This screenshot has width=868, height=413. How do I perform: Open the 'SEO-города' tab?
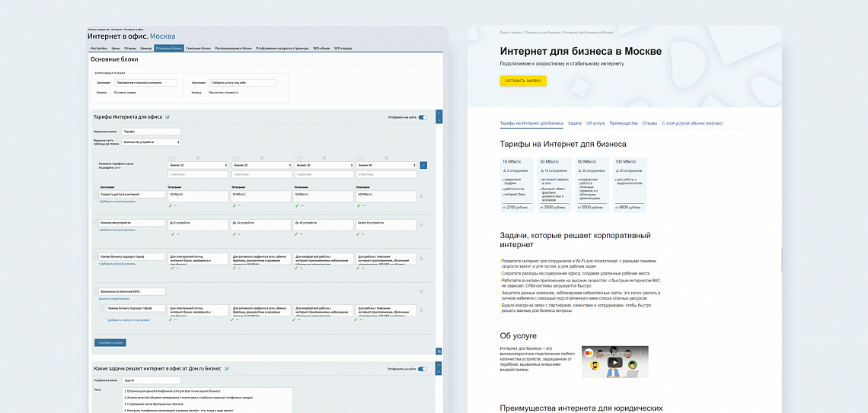coord(343,48)
